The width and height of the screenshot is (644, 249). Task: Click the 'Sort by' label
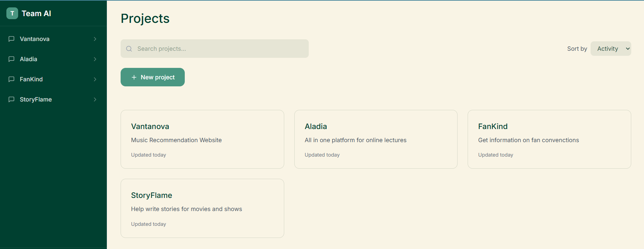[577, 49]
